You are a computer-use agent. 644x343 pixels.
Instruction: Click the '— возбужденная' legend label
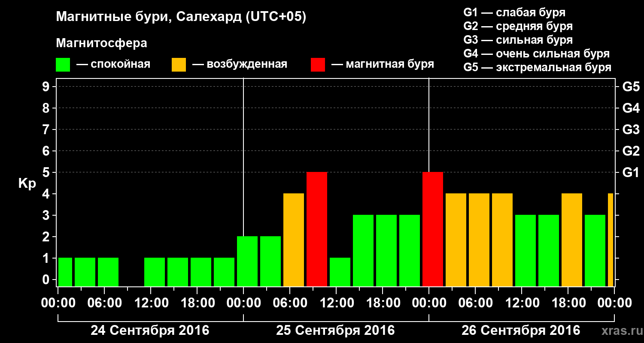coord(240,64)
